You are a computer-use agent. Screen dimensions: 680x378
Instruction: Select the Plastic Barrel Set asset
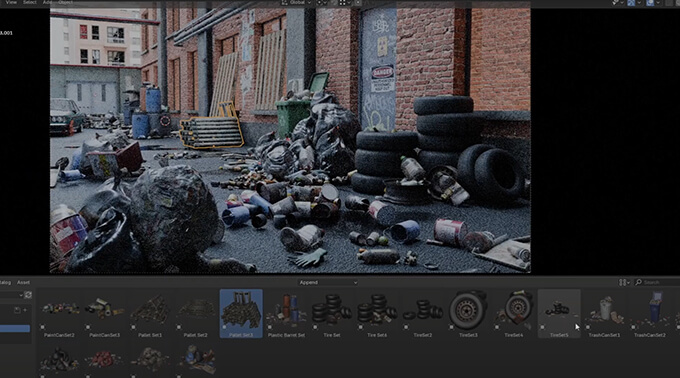pyautogui.click(x=286, y=314)
